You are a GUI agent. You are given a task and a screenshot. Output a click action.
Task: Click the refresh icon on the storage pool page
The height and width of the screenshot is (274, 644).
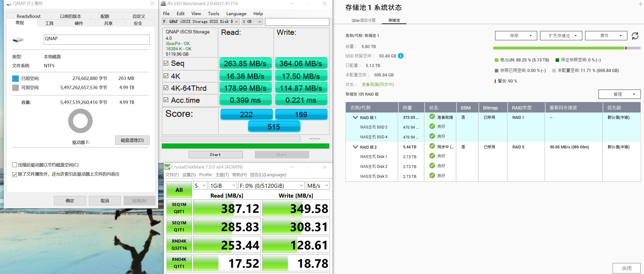(635, 35)
